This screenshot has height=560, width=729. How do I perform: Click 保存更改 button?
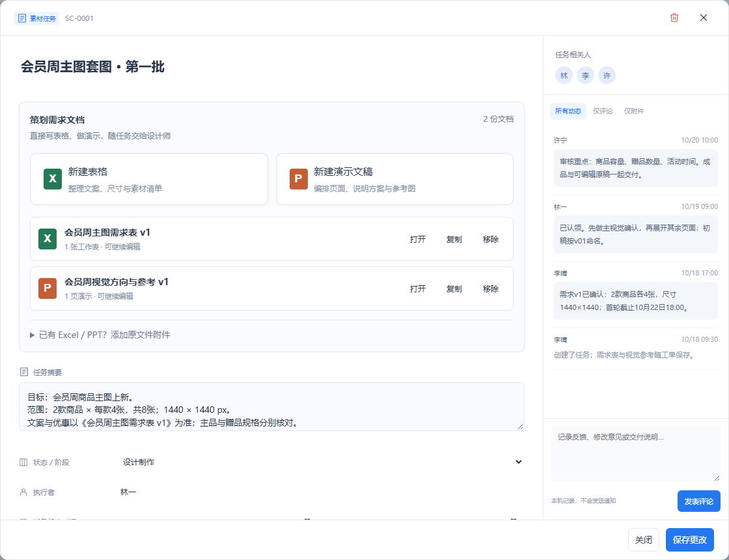689,540
